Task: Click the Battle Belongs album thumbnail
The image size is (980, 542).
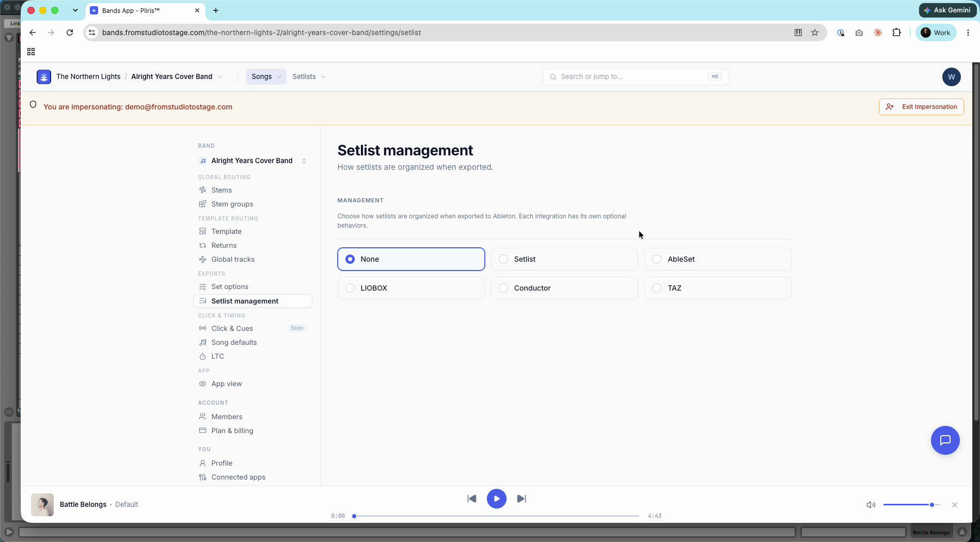Action: pyautogui.click(x=42, y=505)
